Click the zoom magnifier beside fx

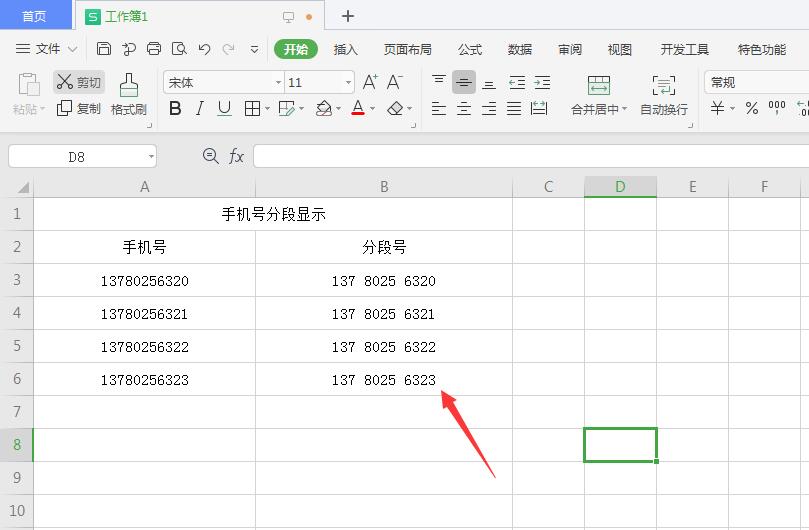(x=211, y=155)
